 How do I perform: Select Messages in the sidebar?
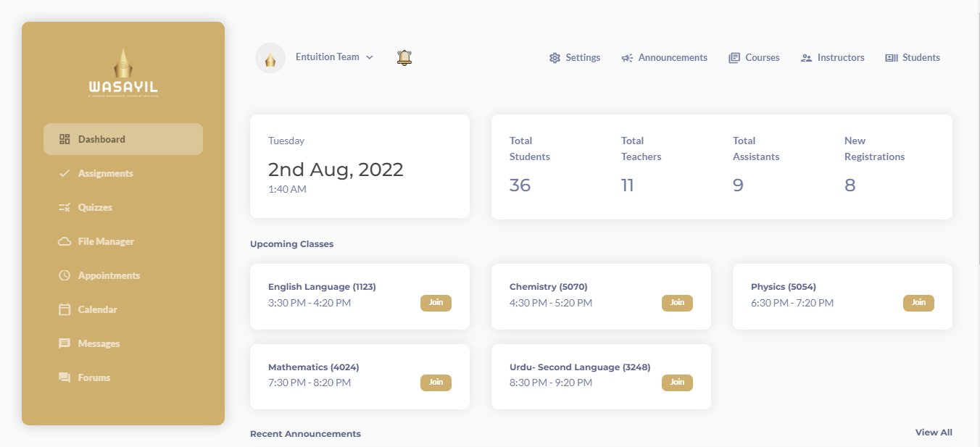coord(99,343)
